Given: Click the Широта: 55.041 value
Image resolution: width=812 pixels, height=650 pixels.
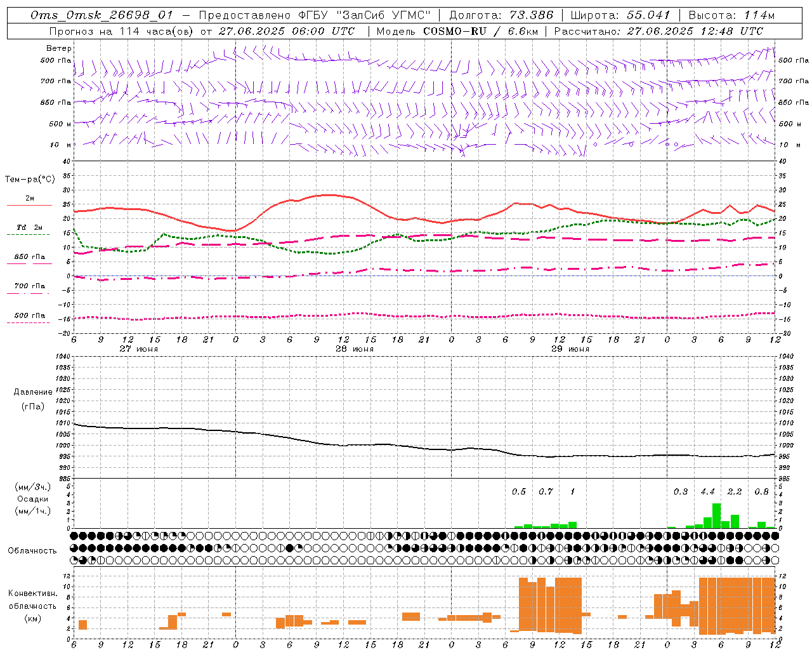Looking at the screenshot, I should click(620, 15).
